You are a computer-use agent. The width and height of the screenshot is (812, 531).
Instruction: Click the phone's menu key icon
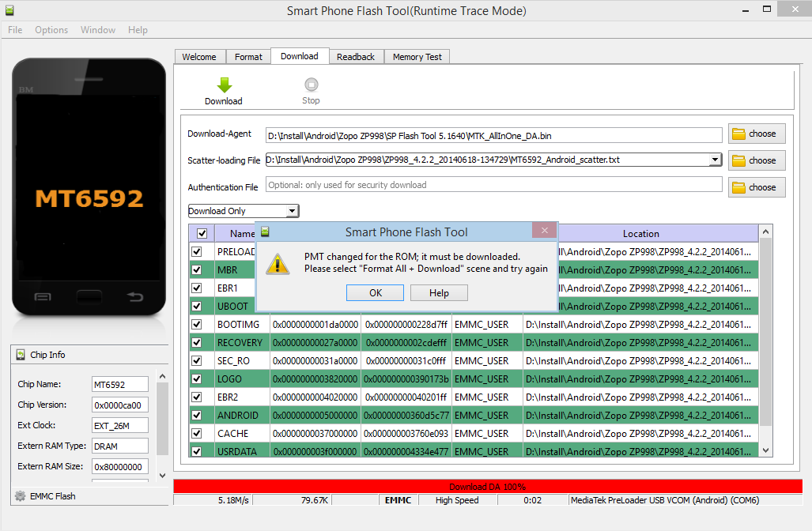coord(43,296)
